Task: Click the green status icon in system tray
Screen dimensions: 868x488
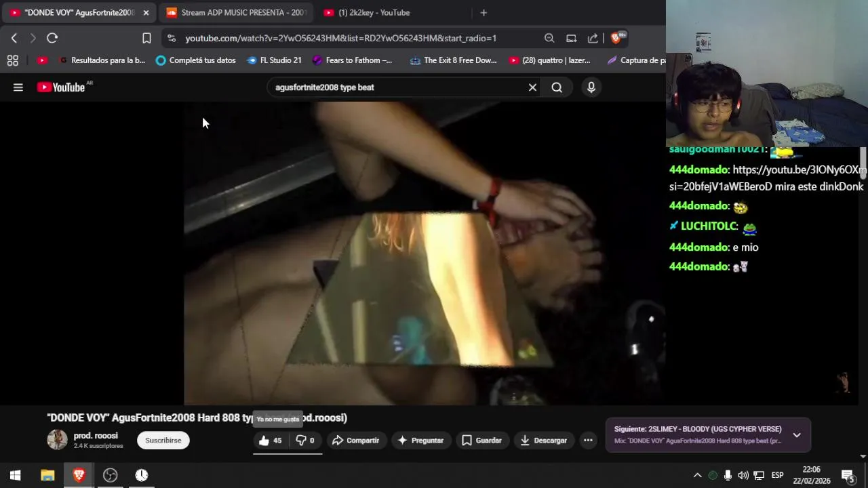Action: [713, 475]
